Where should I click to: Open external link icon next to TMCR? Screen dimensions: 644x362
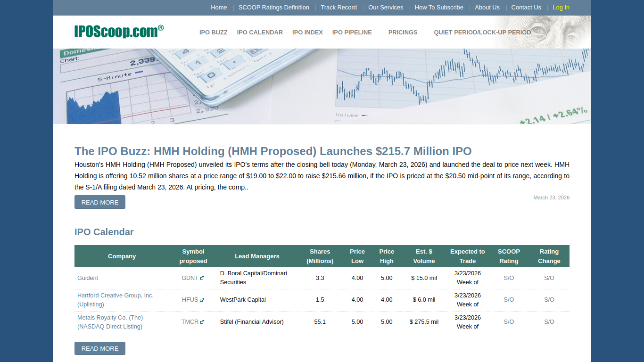[x=202, y=322]
